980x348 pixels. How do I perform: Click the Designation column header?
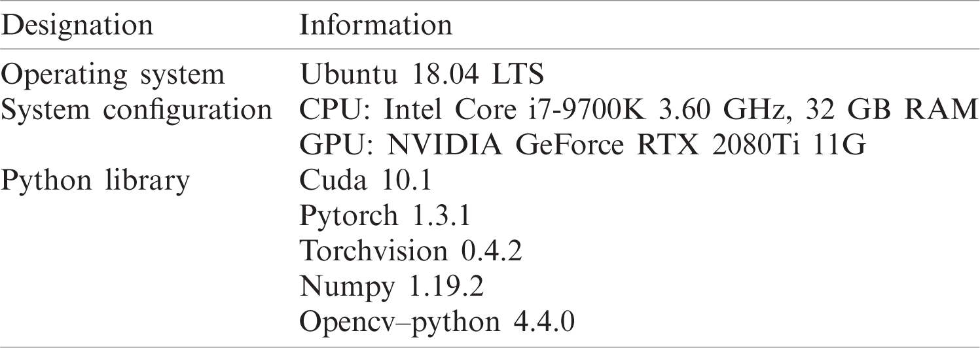click(79, 26)
